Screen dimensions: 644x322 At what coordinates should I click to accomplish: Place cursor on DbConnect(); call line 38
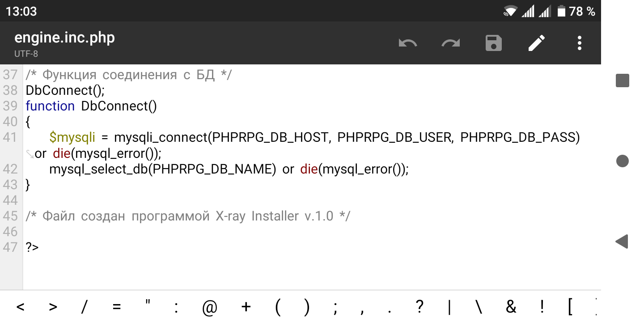pyautogui.click(x=65, y=90)
